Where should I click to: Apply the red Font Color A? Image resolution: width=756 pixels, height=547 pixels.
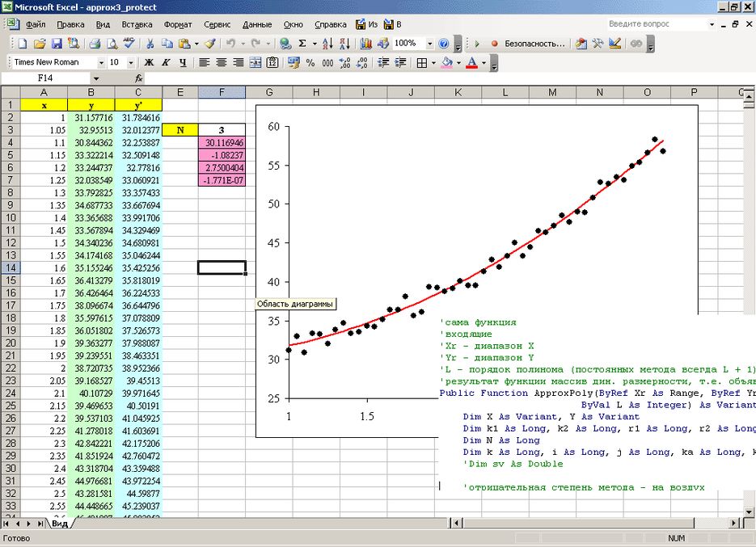(472, 63)
